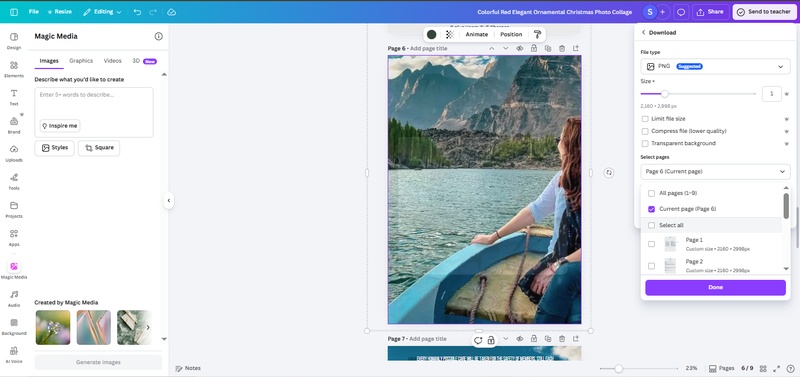Open the Apps sidebar panel

click(x=14, y=238)
